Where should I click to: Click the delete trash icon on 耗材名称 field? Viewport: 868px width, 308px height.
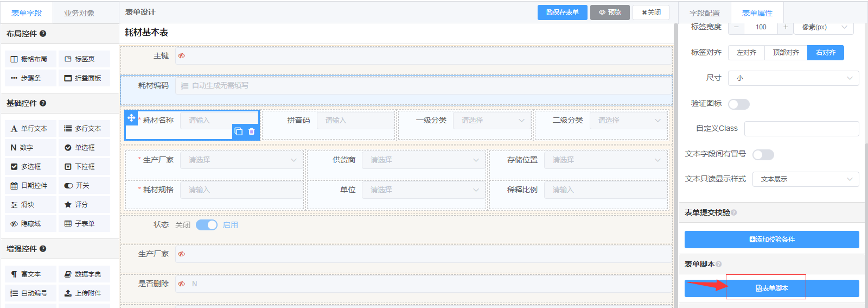251,131
